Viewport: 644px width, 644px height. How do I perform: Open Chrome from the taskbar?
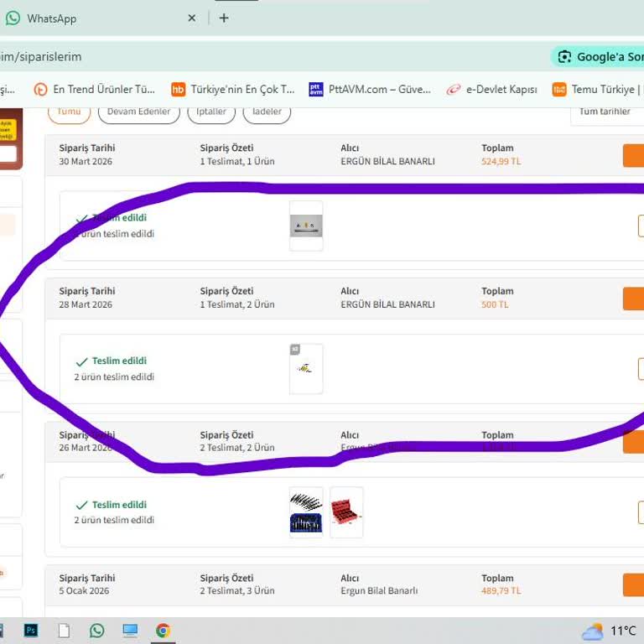[x=163, y=631]
